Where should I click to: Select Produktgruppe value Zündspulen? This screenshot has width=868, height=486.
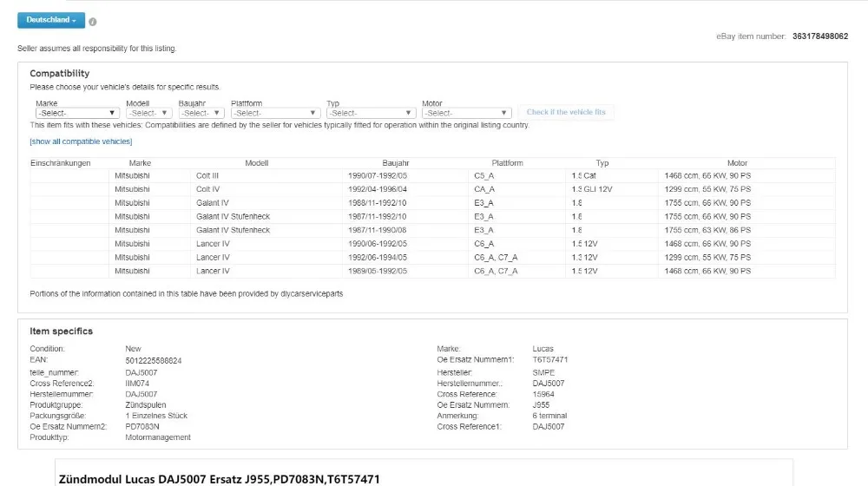(x=146, y=404)
